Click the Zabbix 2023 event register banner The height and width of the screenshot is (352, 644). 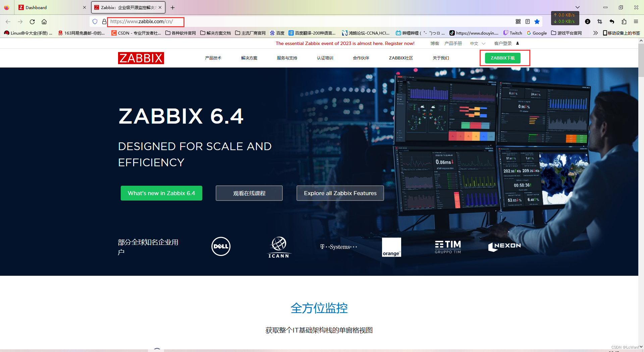coord(345,43)
